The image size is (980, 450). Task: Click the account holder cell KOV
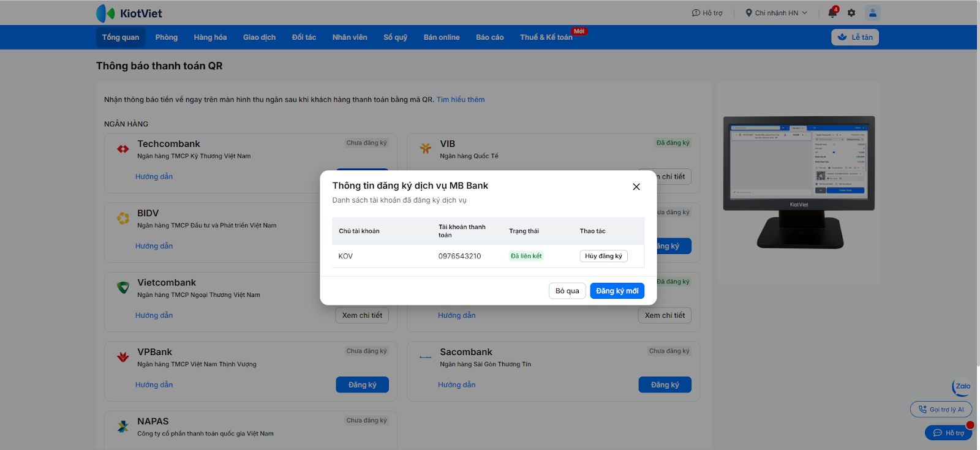tap(345, 256)
